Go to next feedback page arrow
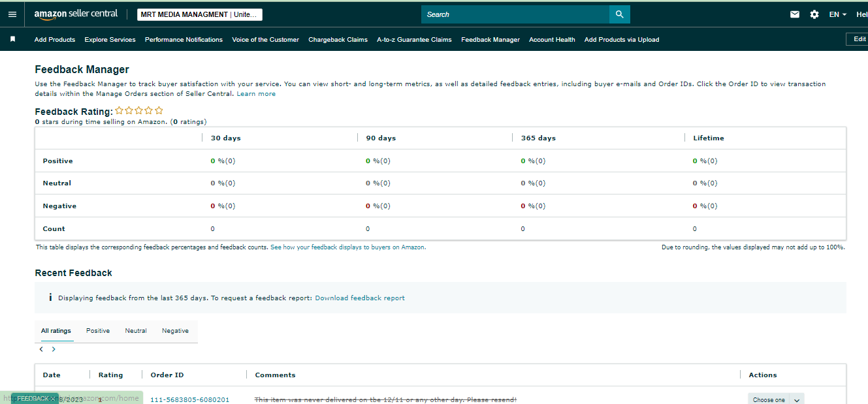868x404 pixels. (x=54, y=349)
